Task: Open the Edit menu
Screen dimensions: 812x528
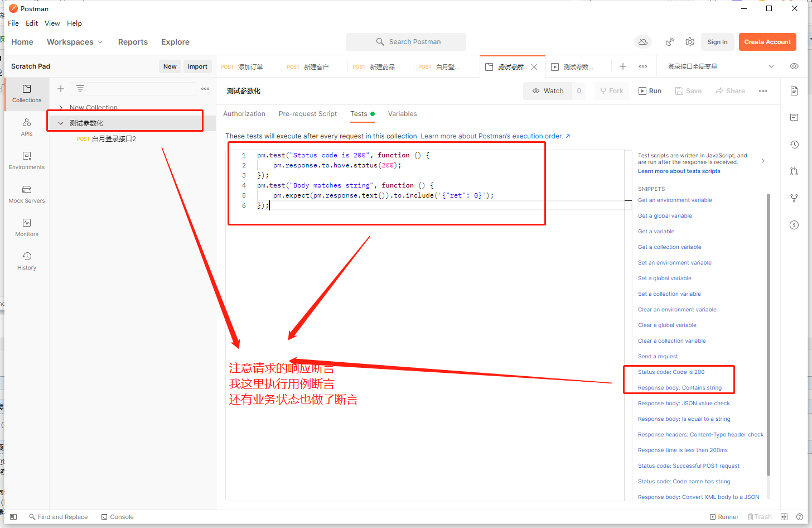Action: click(32, 23)
